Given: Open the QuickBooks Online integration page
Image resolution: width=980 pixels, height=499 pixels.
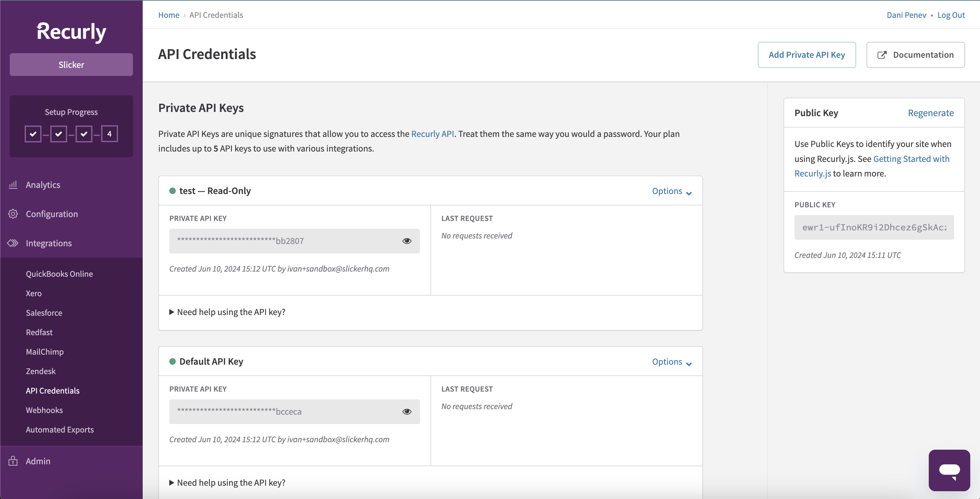Looking at the screenshot, I should (59, 273).
